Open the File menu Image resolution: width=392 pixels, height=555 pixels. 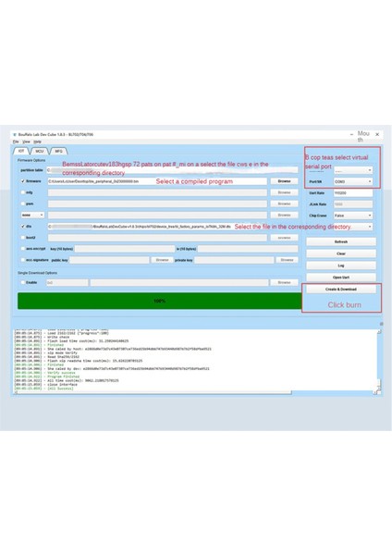16,142
